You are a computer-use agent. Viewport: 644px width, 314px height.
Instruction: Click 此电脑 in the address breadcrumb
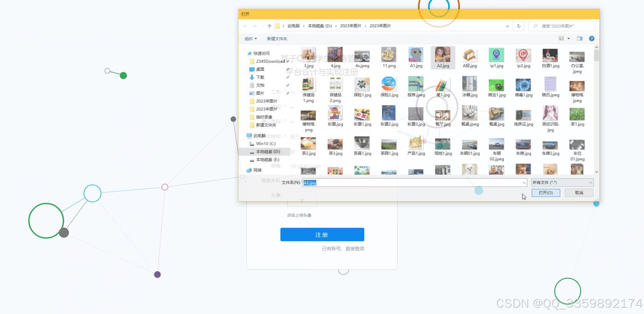coord(293,26)
